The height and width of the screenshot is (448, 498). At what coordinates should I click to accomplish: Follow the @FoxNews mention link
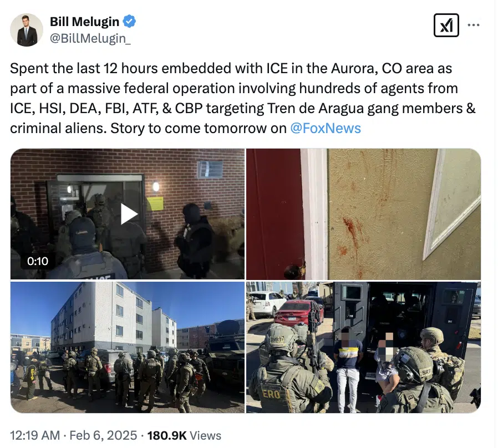pyautogui.click(x=326, y=128)
